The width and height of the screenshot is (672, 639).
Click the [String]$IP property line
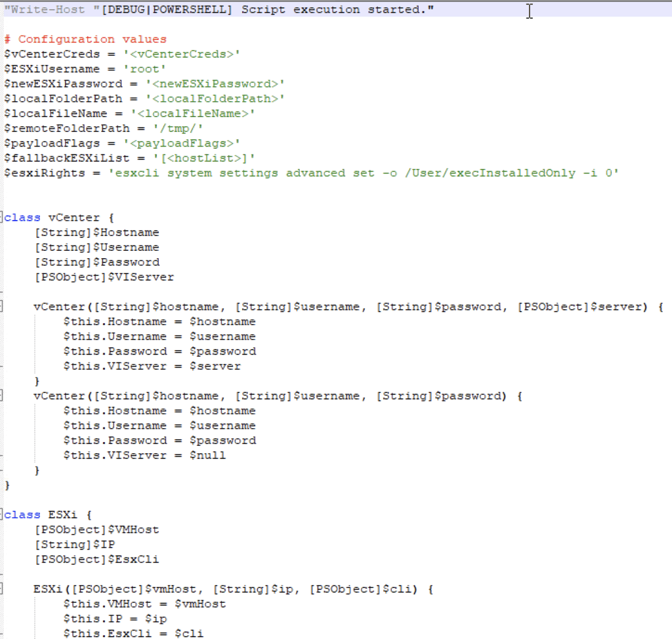[x=75, y=544]
